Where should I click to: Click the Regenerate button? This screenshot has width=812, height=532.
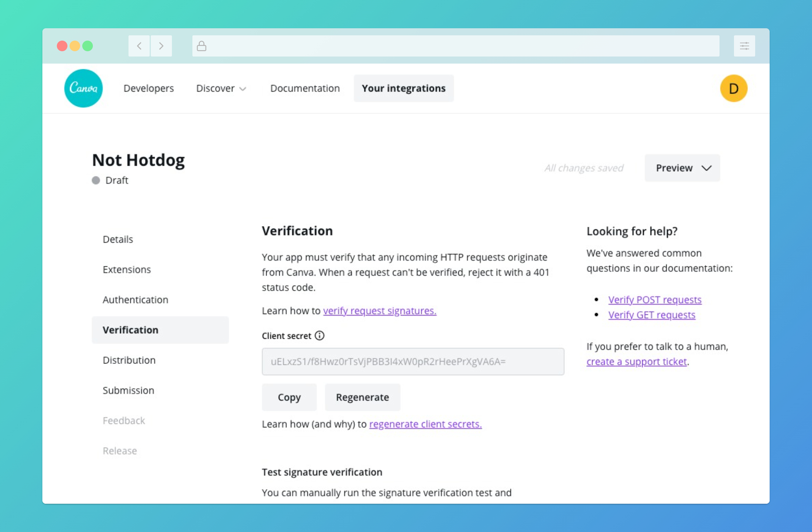point(363,397)
